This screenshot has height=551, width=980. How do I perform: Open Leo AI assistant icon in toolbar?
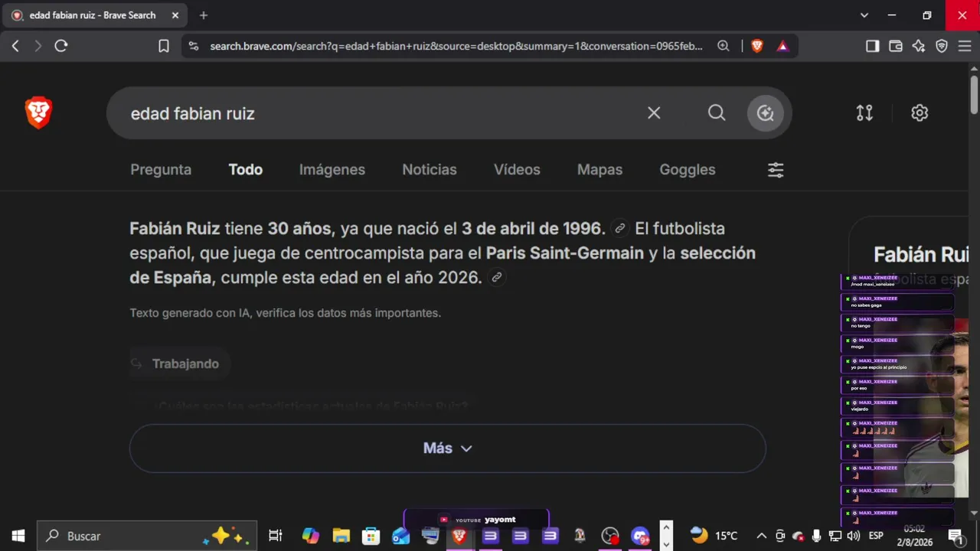[919, 46]
